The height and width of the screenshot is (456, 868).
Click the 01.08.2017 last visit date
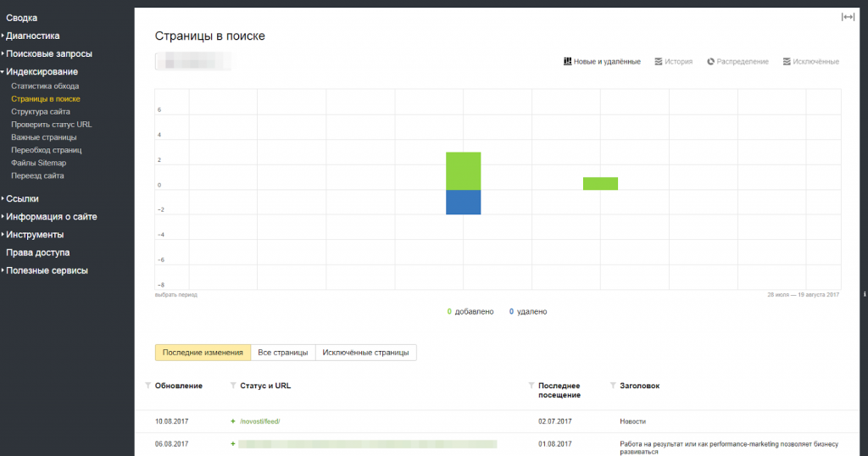554,444
